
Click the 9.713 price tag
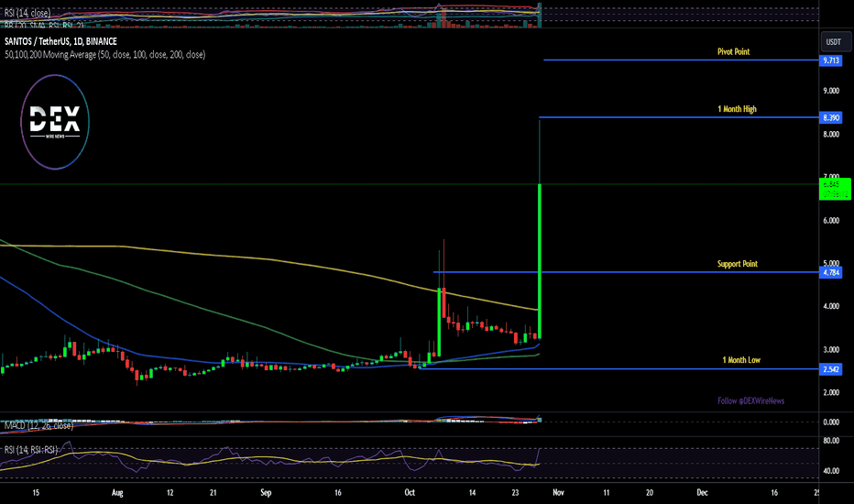point(830,60)
